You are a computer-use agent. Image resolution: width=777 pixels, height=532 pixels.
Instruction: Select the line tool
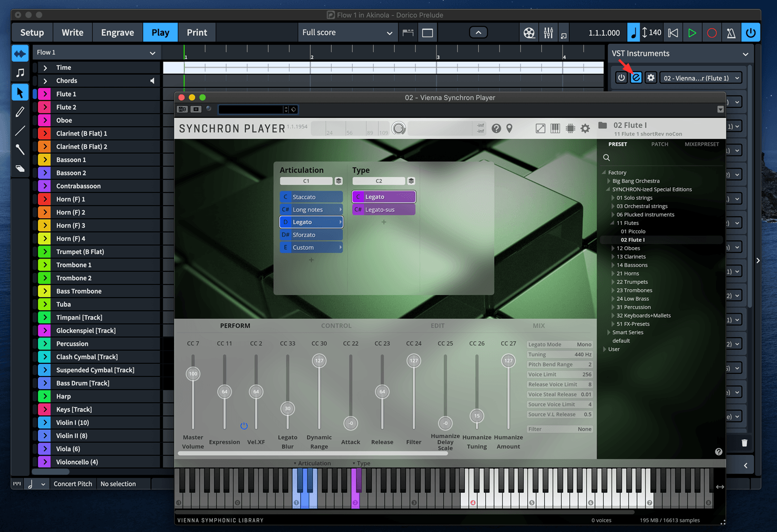click(20, 130)
